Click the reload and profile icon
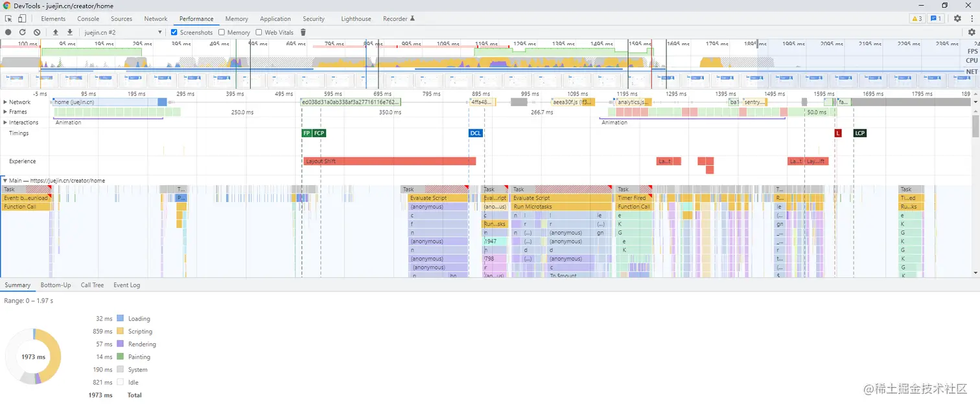Viewport: 980px width, 408px height. (x=23, y=32)
